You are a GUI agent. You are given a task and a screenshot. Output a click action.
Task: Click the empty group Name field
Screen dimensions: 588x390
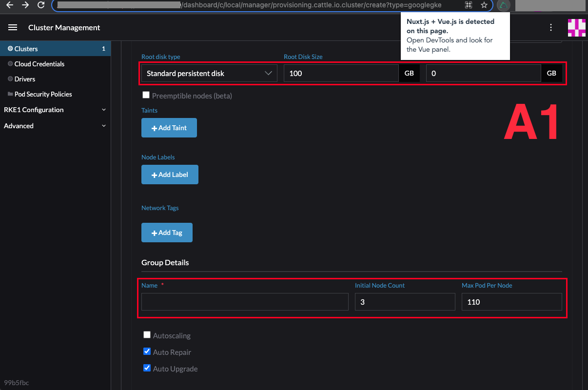coord(244,301)
